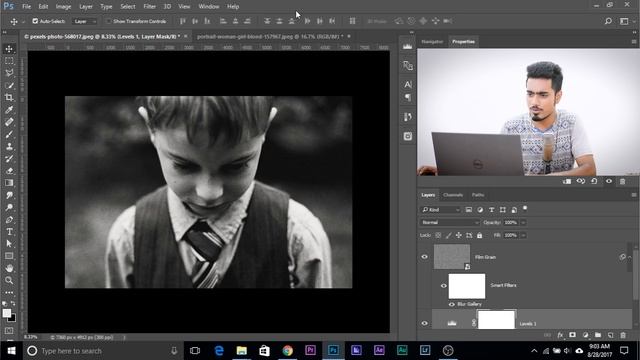Select the Clone Stamp tool
The image size is (640, 360).
[x=9, y=147]
